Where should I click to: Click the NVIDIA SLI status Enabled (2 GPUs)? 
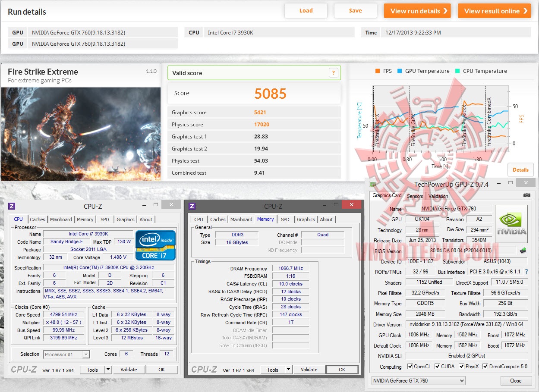tap(467, 356)
